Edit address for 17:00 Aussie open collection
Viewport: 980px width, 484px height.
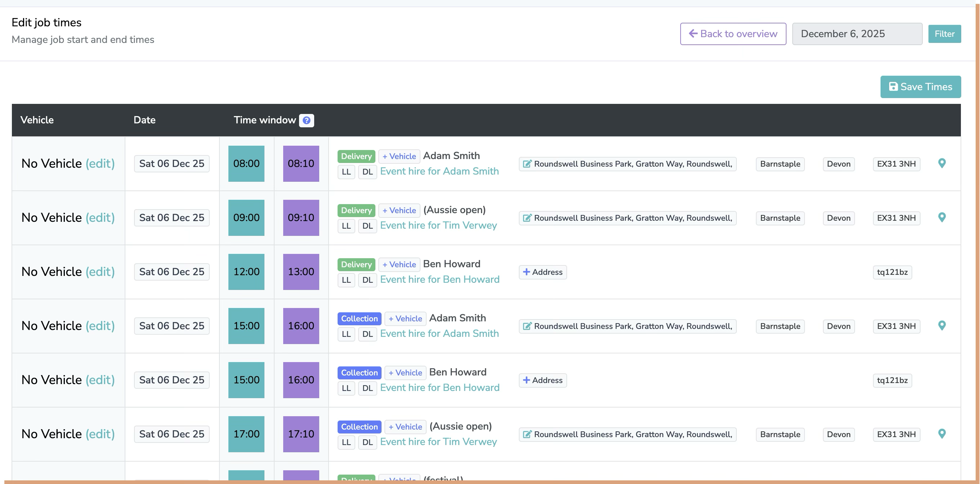(627, 434)
